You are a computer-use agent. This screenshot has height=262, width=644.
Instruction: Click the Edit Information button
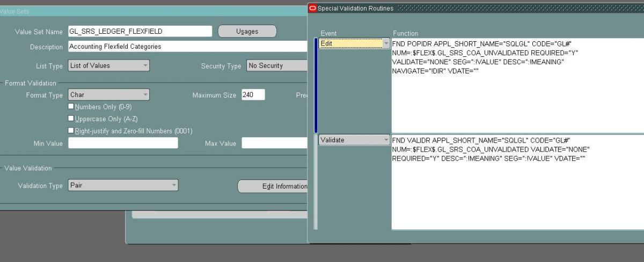[273, 186]
